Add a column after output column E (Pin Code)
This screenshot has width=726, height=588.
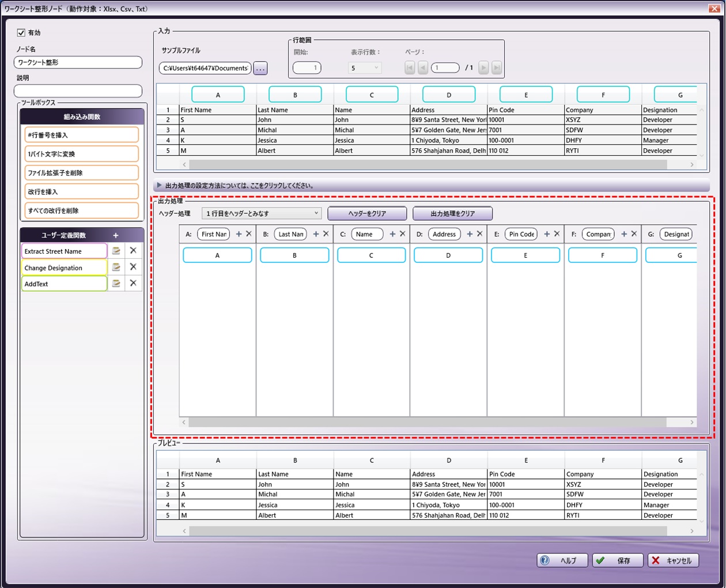point(547,234)
